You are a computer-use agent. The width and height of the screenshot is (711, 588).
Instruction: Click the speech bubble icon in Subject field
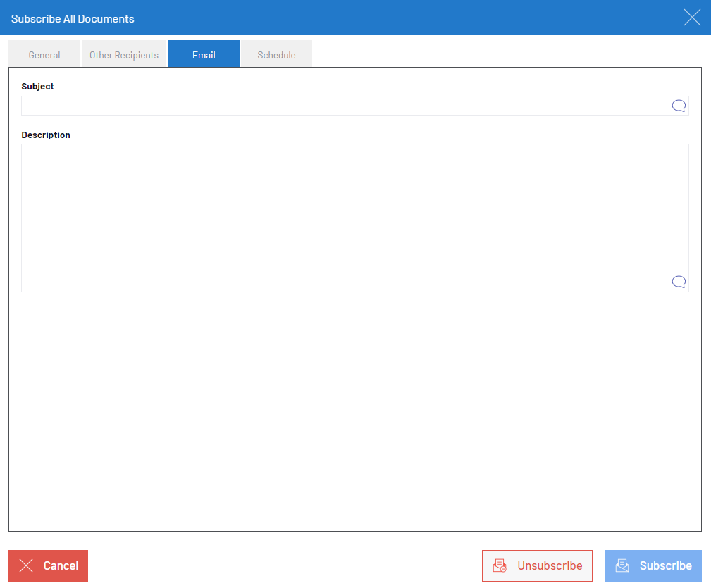click(x=679, y=106)
